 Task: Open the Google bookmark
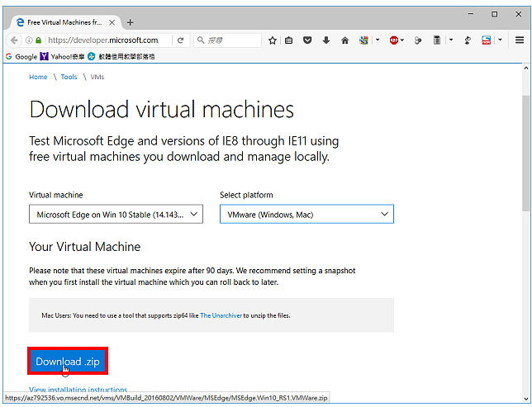21,57
